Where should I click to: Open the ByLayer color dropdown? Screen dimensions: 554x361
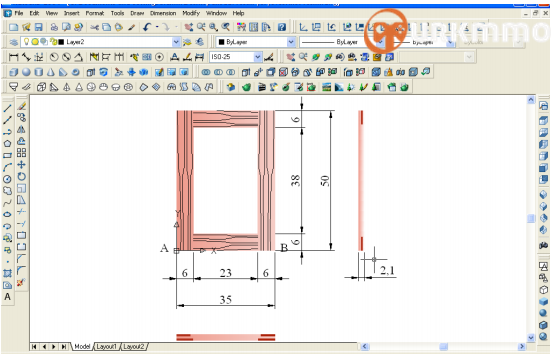[291, 42]
